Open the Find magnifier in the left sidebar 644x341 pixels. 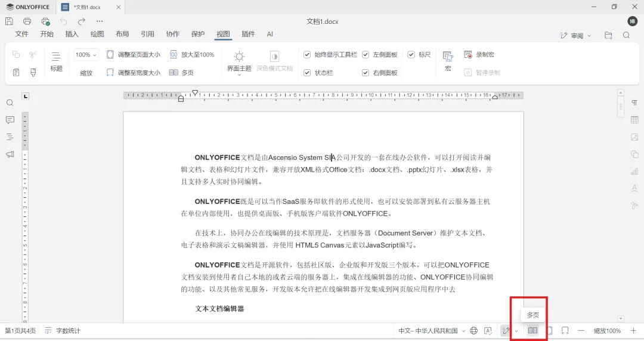pos(10,103)
